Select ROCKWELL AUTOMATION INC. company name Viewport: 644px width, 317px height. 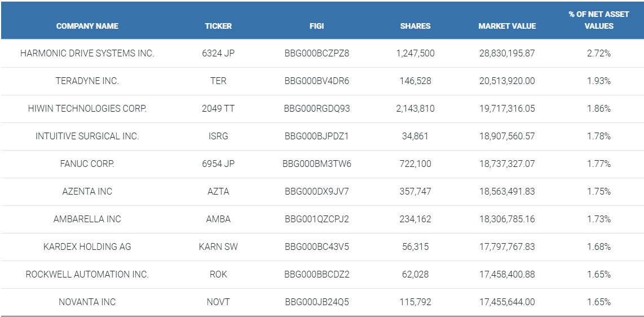click(87, 274)
